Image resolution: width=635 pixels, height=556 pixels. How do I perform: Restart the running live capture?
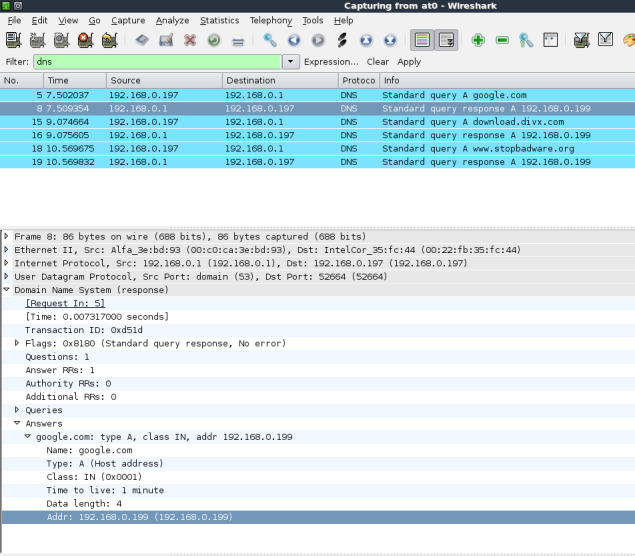(109, 40)
